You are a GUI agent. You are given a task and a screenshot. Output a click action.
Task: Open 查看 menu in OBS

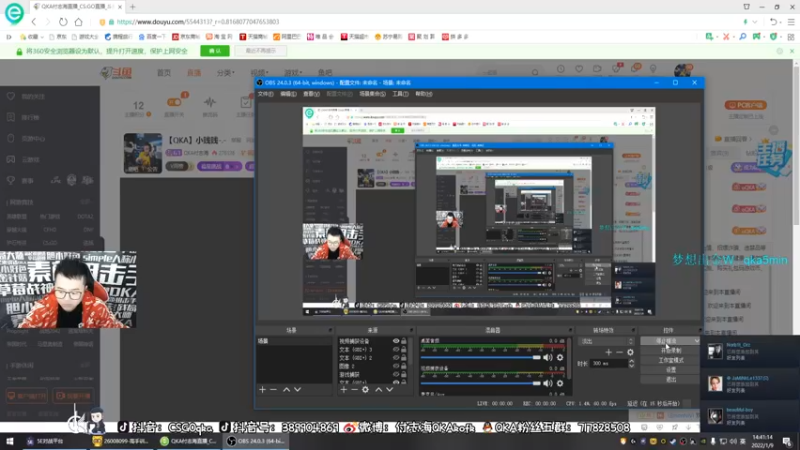point(311,94)
